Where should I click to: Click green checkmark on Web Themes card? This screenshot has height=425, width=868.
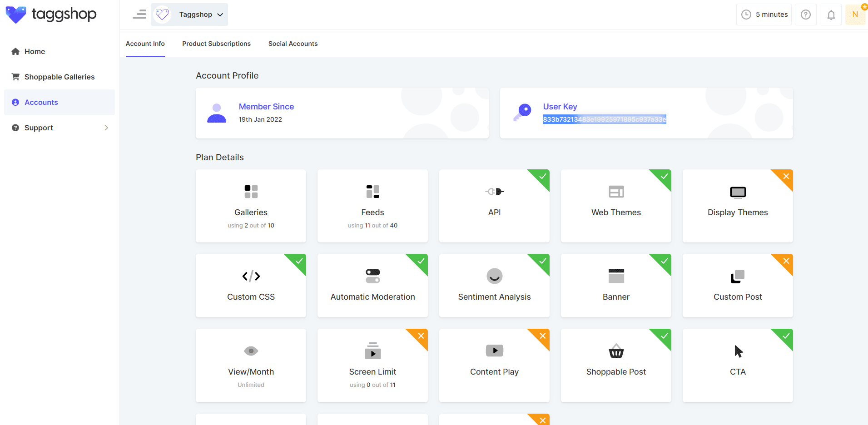[664, 176]
